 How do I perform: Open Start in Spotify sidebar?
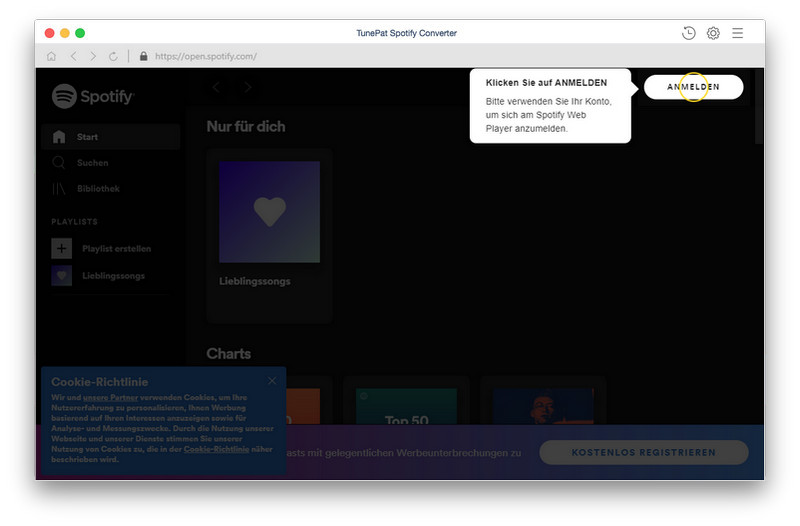click(x=111, y=137)
